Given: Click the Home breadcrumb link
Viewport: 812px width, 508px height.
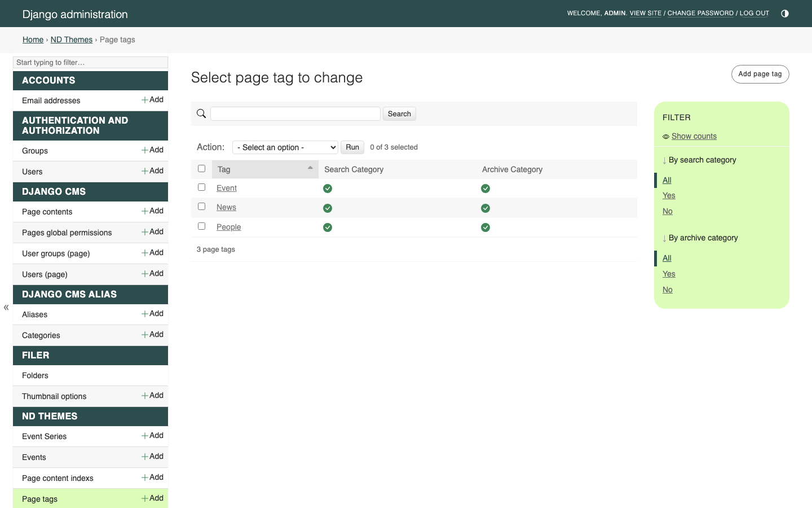Looking at the screenshot, I should tap(33, 40).
